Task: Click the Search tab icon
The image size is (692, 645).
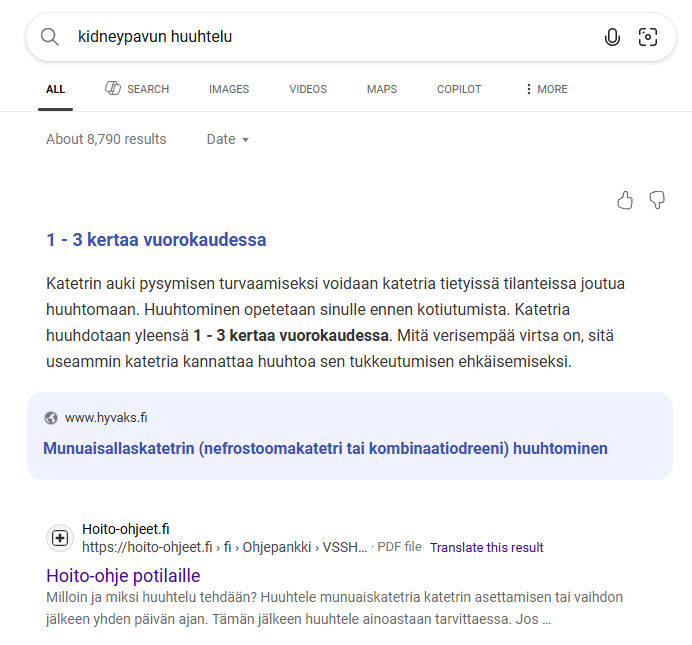Action: coord(113,89)
